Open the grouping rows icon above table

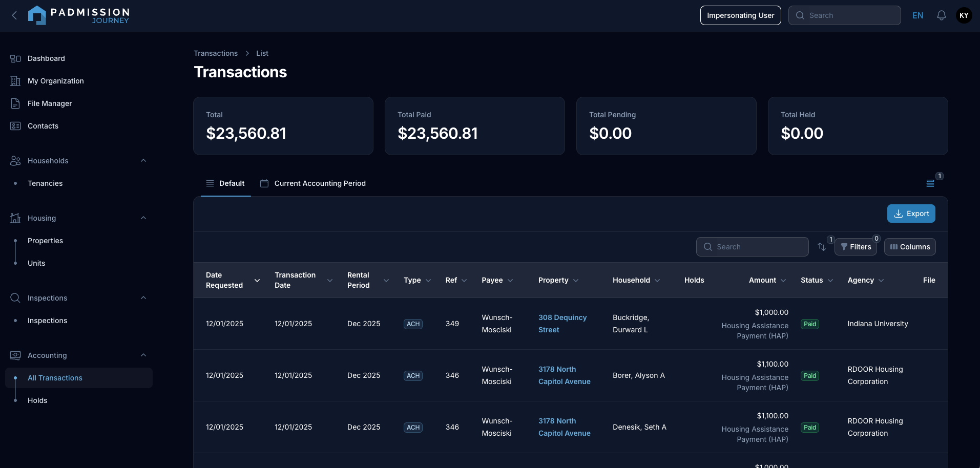click(x=930, y=183)
